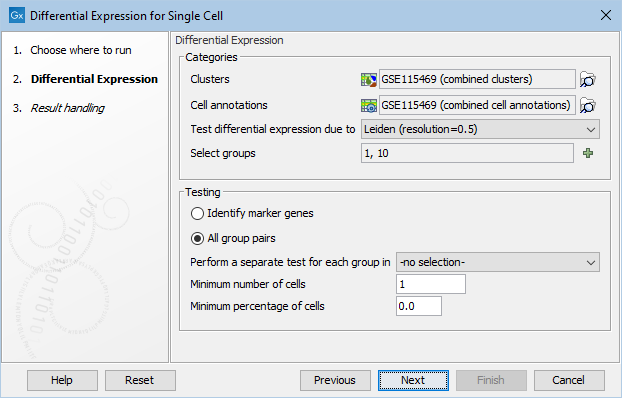The image size is (622, 398).
Task: Proceed with the Next button
Action: (x=413, y=380)
